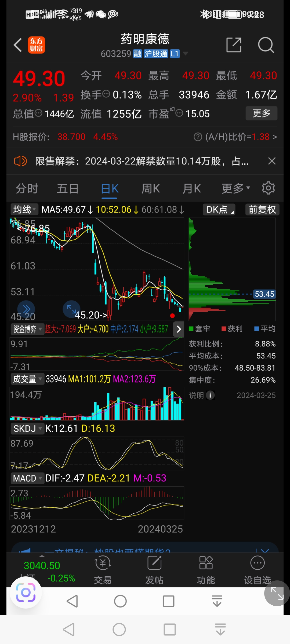The image size is (290, 644).
Task: Tap the 获利 red legend swatch
Action: click(224, 329)
